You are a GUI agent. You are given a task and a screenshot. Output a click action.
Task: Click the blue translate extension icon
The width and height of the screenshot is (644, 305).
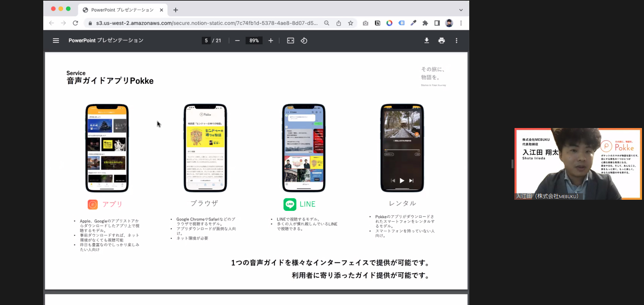point(401,23)
